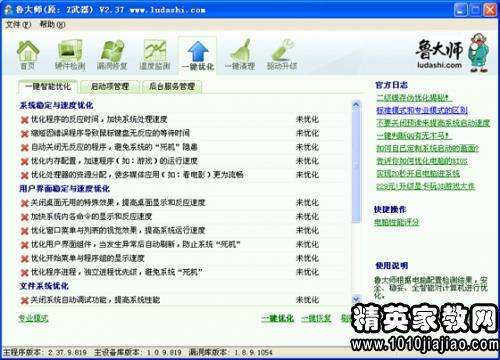
Task: Click the 快捷操作 heading
Action: [x=390, y=209]
